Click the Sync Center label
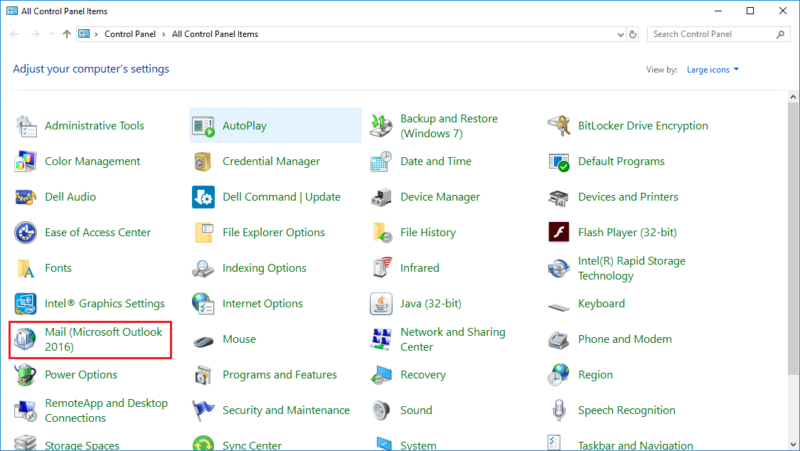This screenshot has width=800, height=451. click(252, 445)
